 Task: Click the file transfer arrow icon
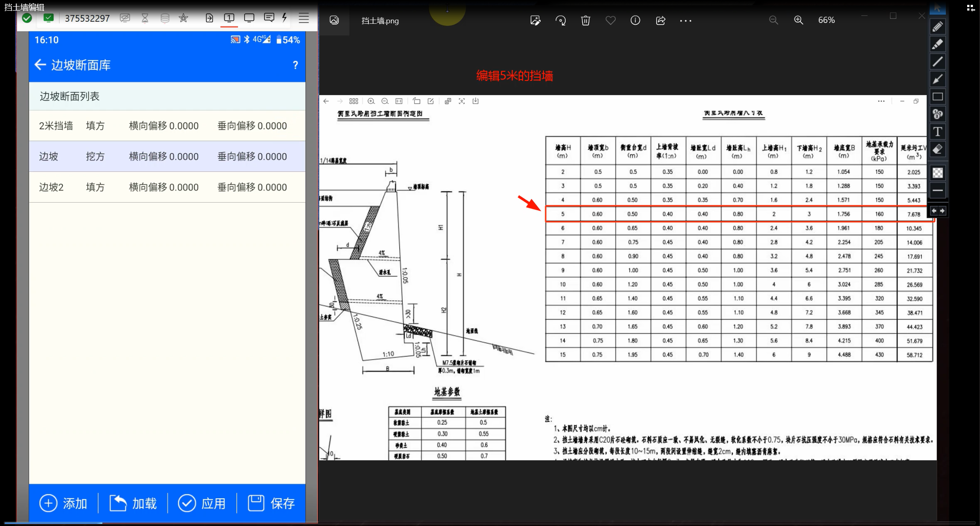tap(209, 18)
